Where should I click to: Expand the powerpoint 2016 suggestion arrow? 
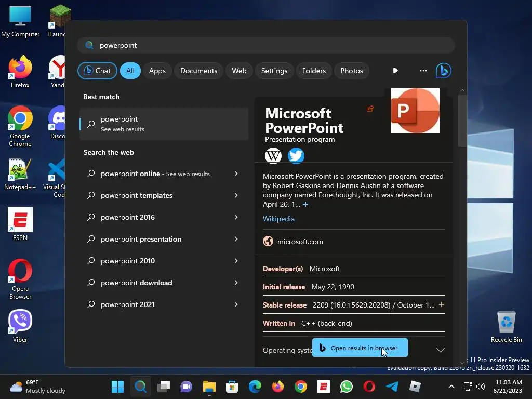236,217
